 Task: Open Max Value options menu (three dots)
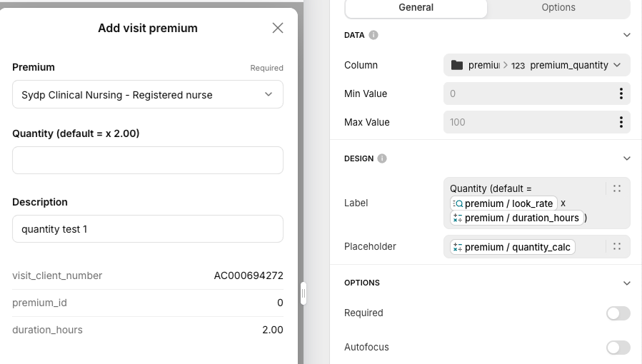point(621,122)
